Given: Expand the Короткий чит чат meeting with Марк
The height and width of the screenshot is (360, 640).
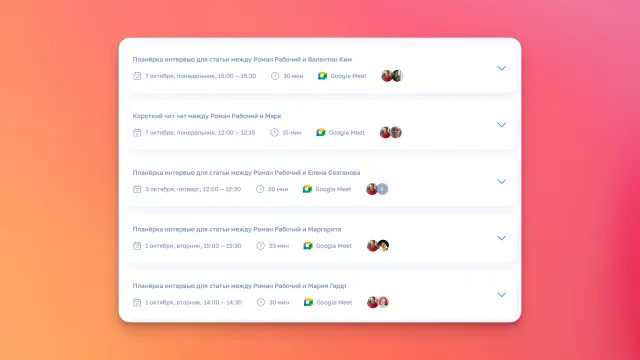Looking at the screenshot, I should click(501, 125).
